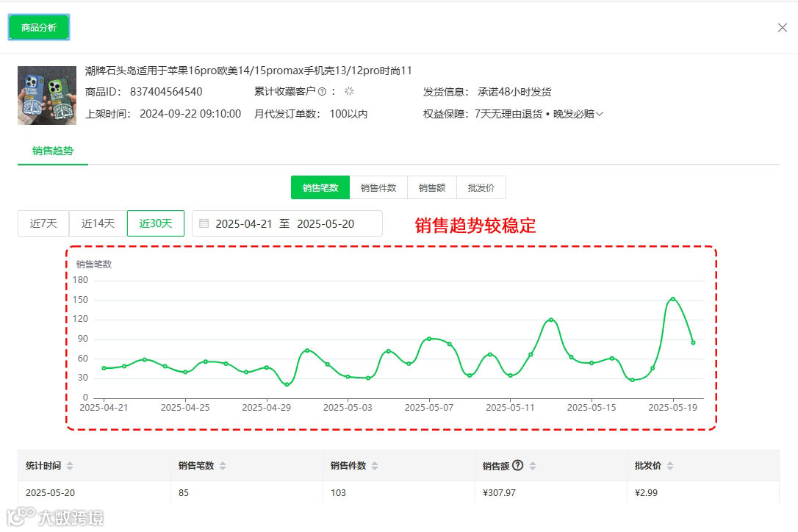Sort table by 统计时间 column
This screenshot has width=798, height=532.
70,465
